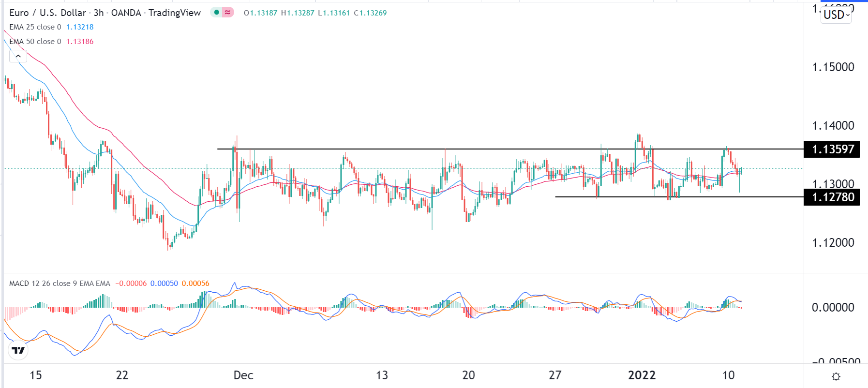This screenshot has height=388, width=868.
Task: Click the green market status dot icon
Action: click(216, 13)
